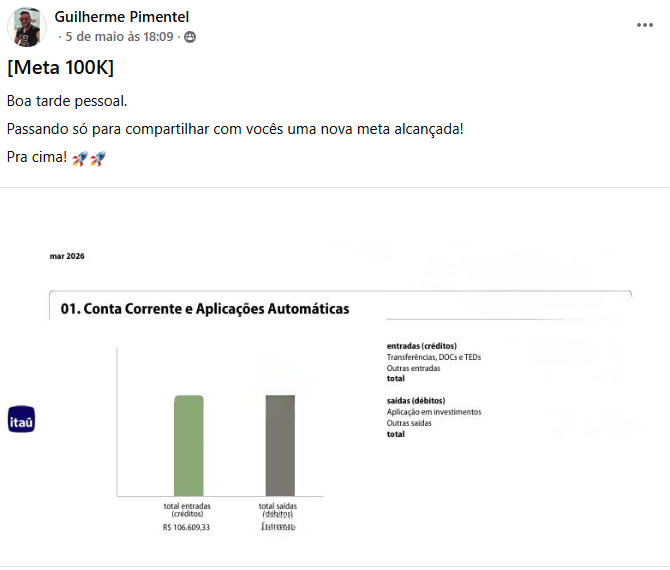Image resolution: width=670 pixels, height=570 pixels.
Task: Open the three-dot post options menu
Action: (x=644, y=25)
